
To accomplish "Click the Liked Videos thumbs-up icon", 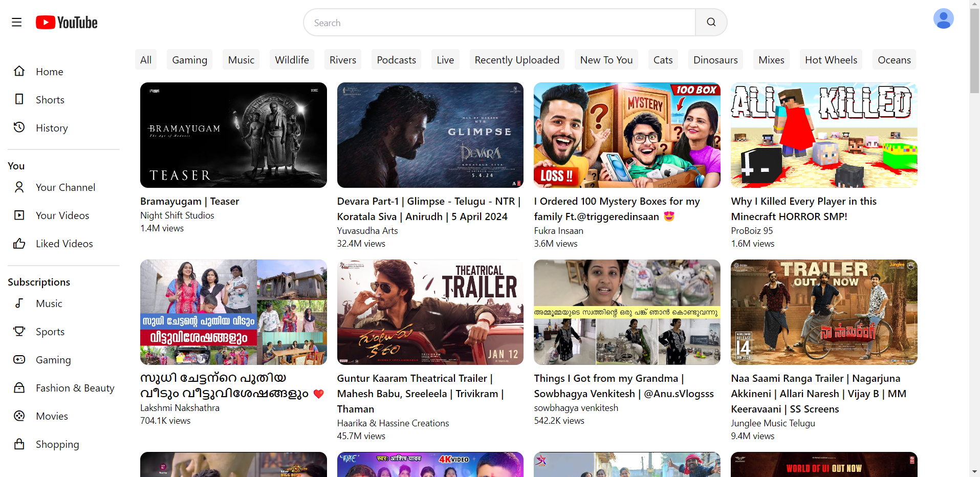I will click(19, 243).
